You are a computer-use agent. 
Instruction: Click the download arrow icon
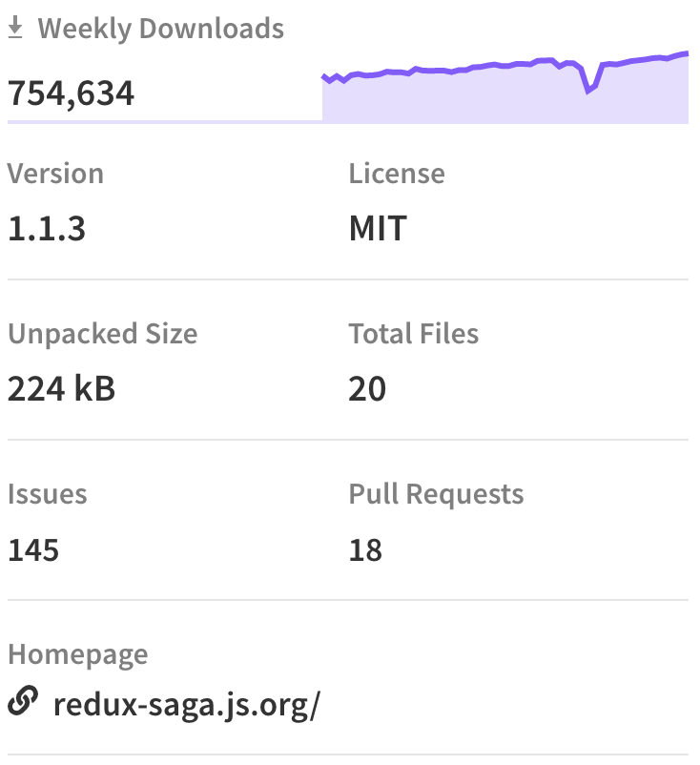pos(15,29)
